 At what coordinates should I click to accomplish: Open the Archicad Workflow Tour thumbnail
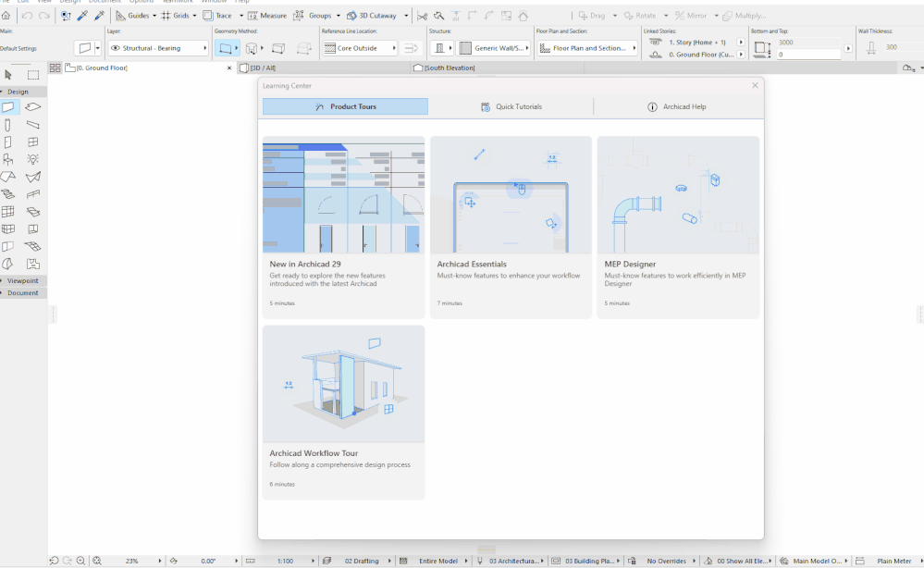343,384
